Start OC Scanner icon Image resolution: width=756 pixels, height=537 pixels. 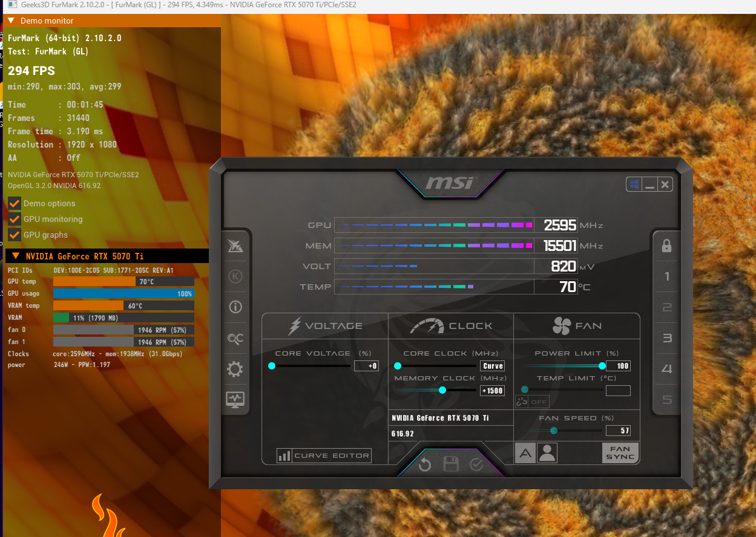pos(235,338)
